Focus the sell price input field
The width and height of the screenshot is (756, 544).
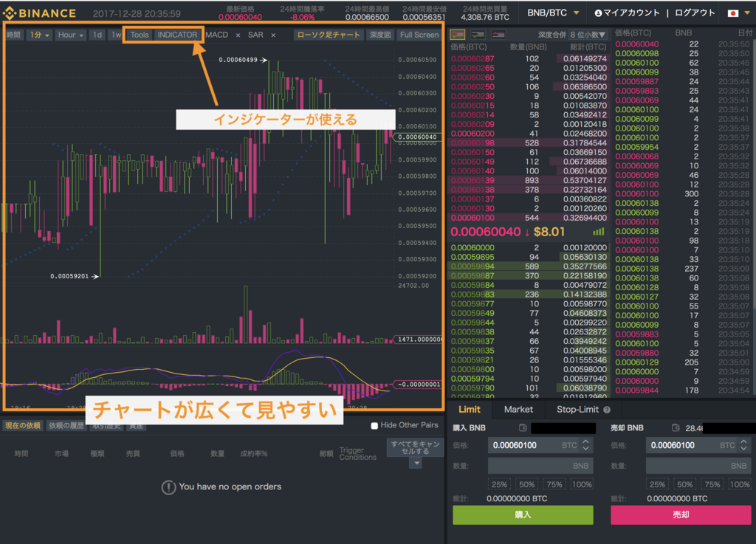[698, 445]
